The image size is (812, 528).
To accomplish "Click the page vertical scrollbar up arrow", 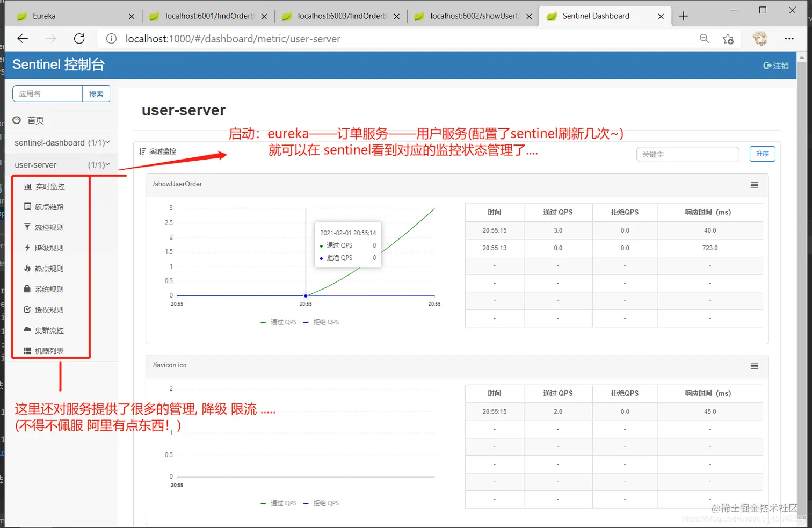I will [x=802, y=56].
